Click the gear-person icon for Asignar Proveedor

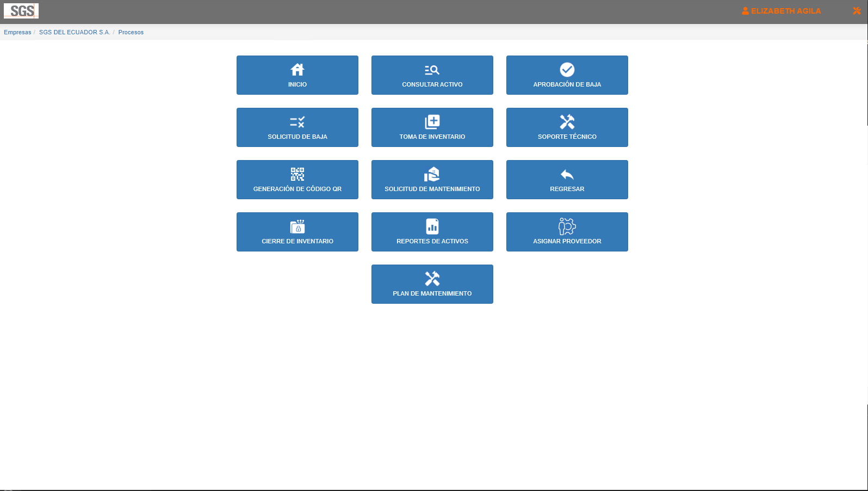point(567,226)
